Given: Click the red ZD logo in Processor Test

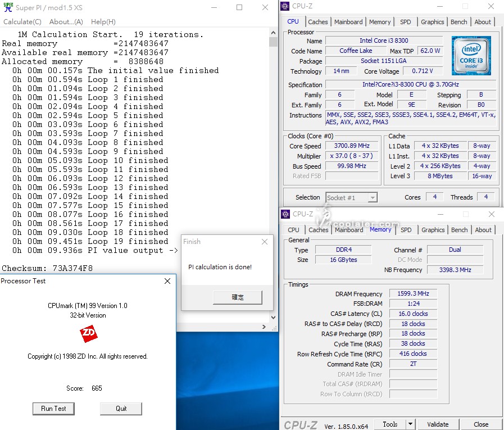Looking at the screenshot, I should pyautogui.click(x=88, y=333).
